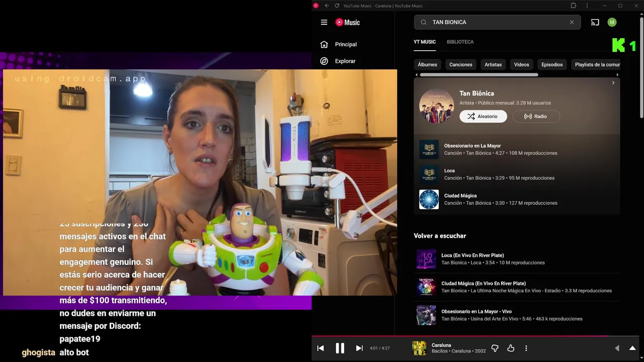Viewport: 644px width, 362px height.
Task: Open the hamburger menu beside Music logo
Action: pos(324,22)
